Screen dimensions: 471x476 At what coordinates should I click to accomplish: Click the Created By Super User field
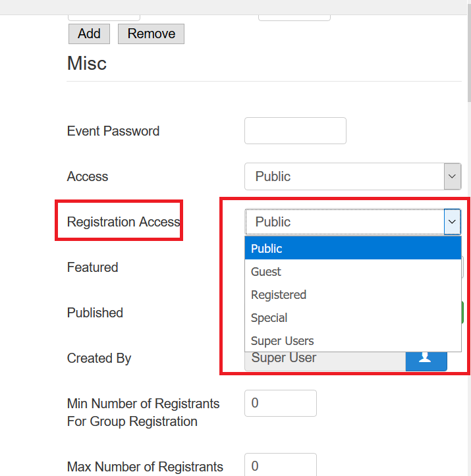tap(325, 361)
